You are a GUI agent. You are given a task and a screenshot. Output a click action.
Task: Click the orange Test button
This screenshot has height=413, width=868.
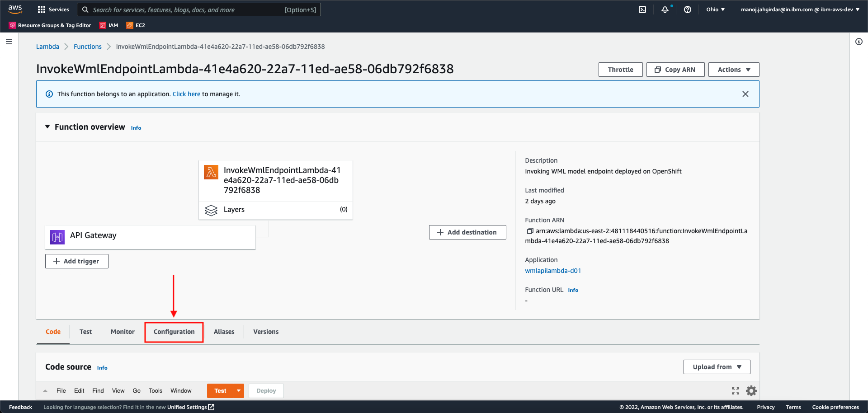pyautogui.click(x=220, y=391)
